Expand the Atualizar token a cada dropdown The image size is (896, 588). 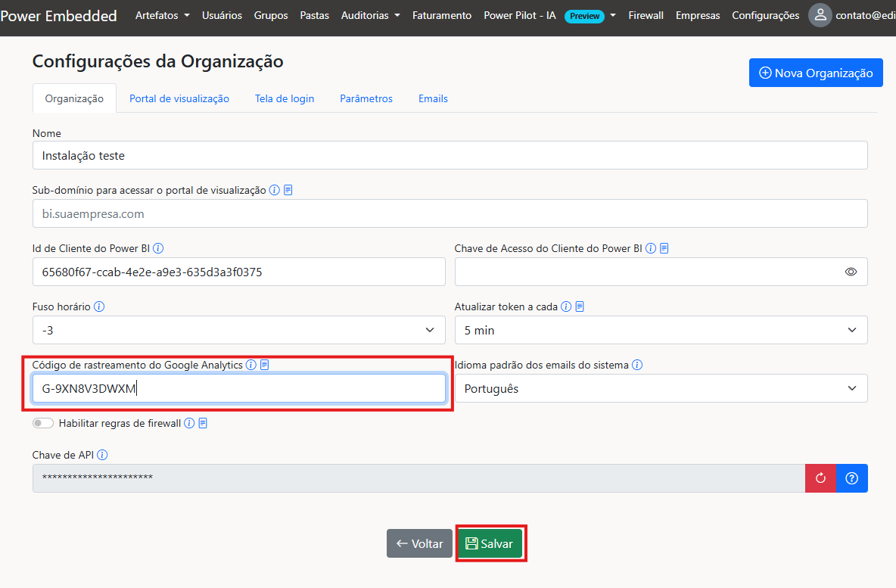point(661,330)
